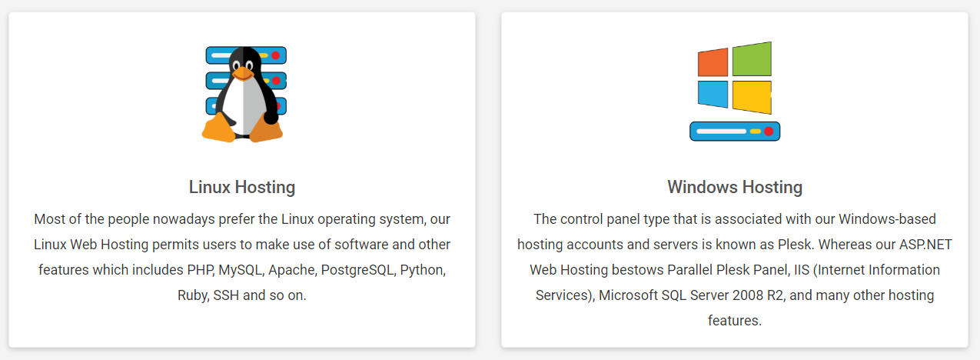Click the server bar beneath the Windows logo
Screen dimensions: 980x360
[x=735, y=132]
